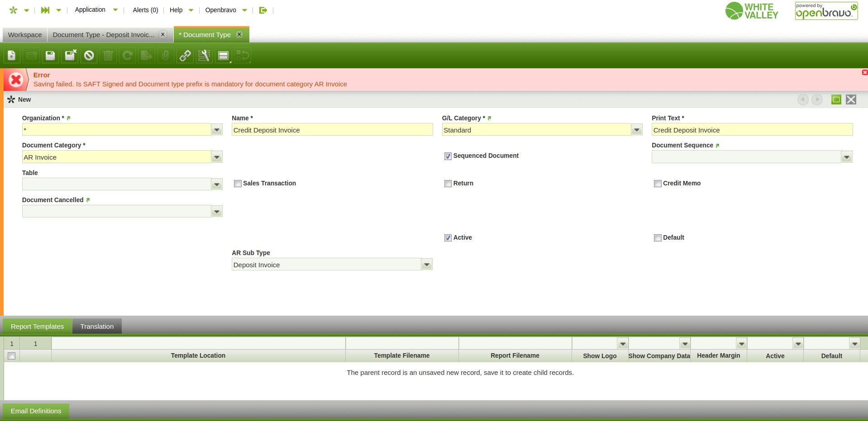Maximize the form with green square icon
The height and width of the screenshot is (421, 868).
pos(836,99)
